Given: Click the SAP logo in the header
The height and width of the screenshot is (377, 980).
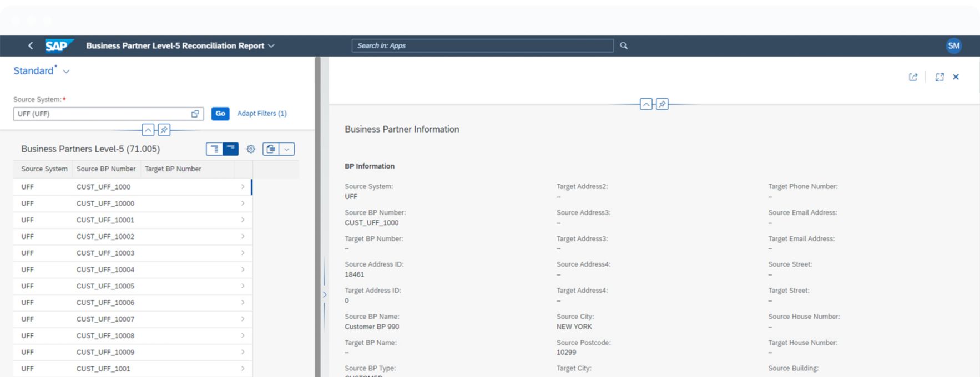Looking at the screenshot, I should point(58,46).
